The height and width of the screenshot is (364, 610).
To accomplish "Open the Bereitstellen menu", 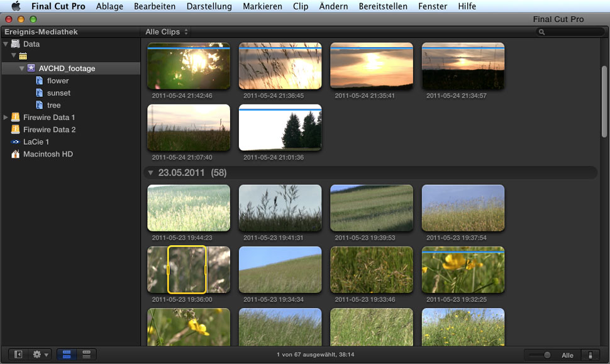I will [x=384, y=6].
